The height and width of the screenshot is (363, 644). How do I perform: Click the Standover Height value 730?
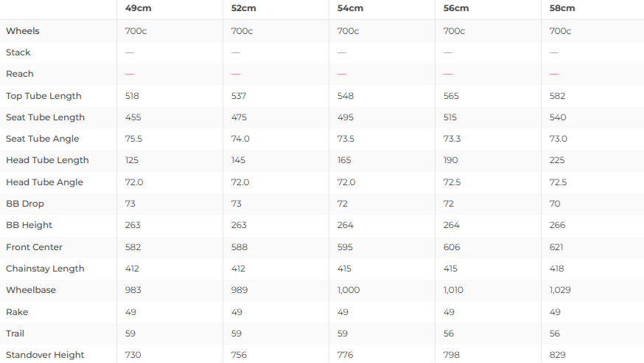(133, 355)
